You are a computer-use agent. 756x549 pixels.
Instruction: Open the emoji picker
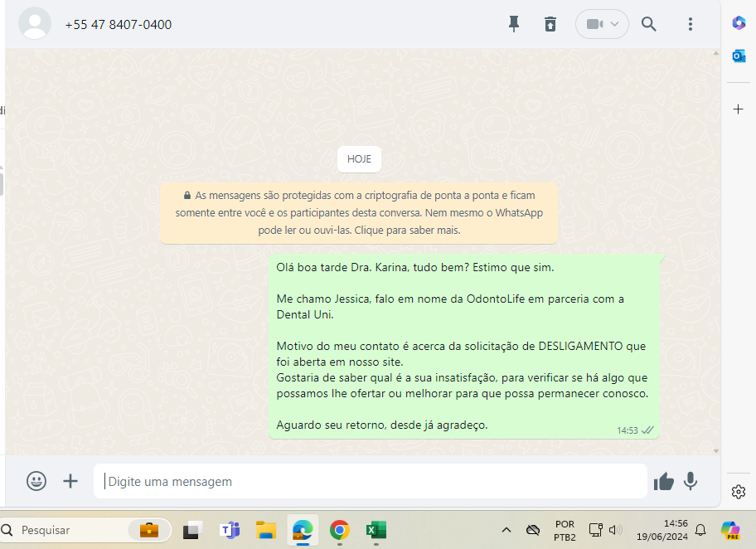(x=36, y=481)
